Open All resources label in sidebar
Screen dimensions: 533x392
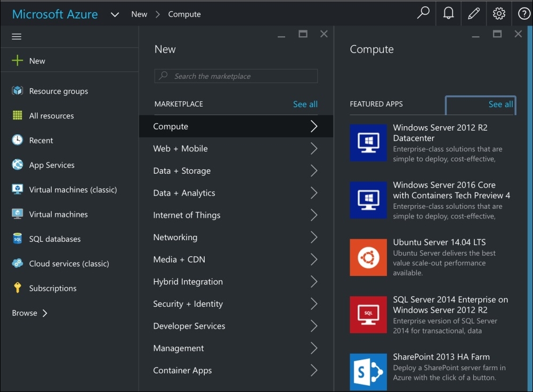click(51, 116)
